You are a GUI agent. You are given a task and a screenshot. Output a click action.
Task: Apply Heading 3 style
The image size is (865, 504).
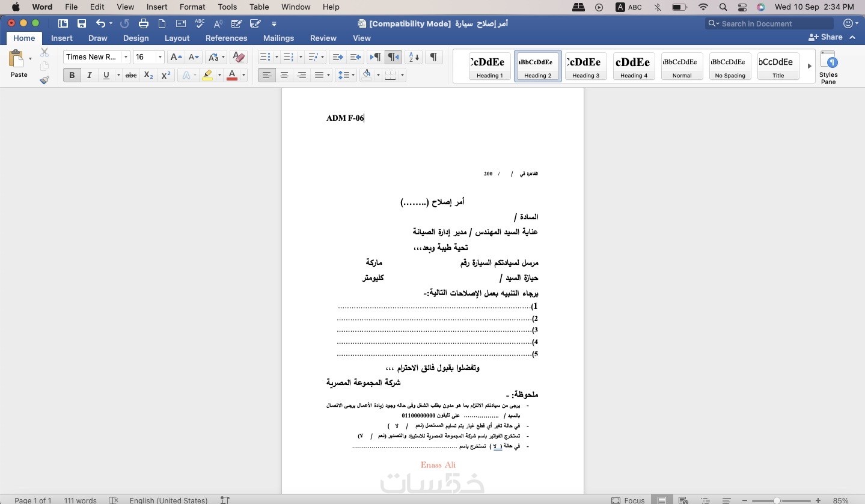(x=586, y=66)
